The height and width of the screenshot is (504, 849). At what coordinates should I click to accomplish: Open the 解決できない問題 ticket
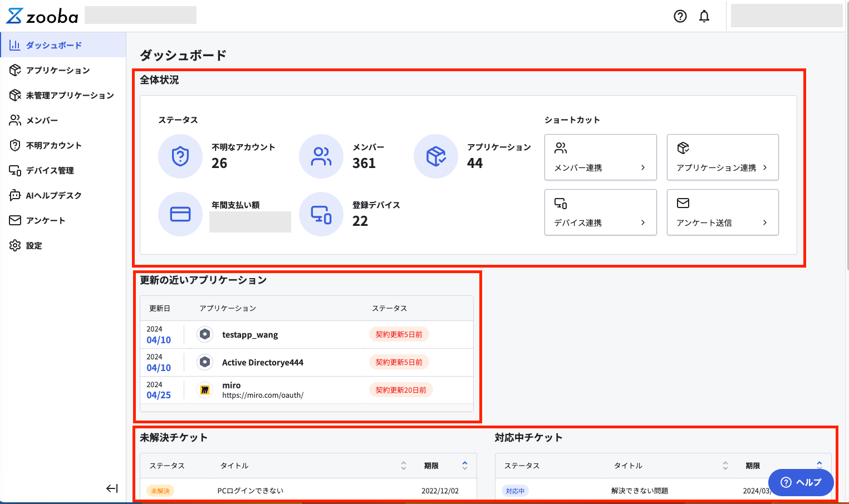click(640, 491)
